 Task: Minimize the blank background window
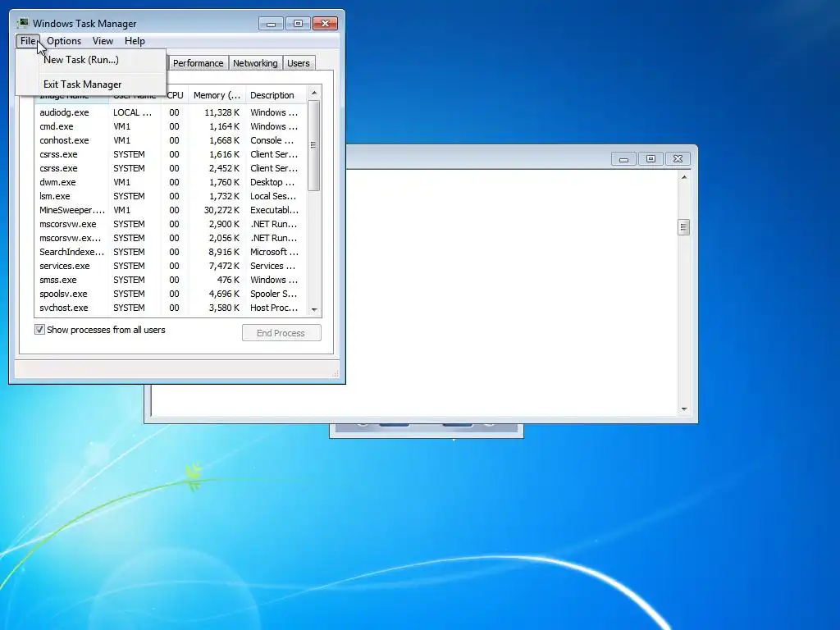(623, 159)
